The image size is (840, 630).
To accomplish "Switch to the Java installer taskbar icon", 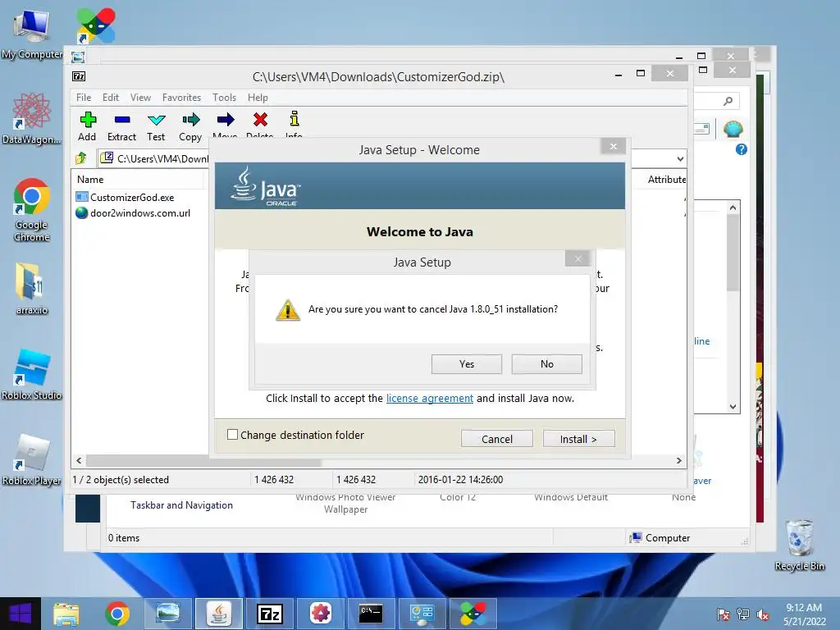I will (218, 614).
